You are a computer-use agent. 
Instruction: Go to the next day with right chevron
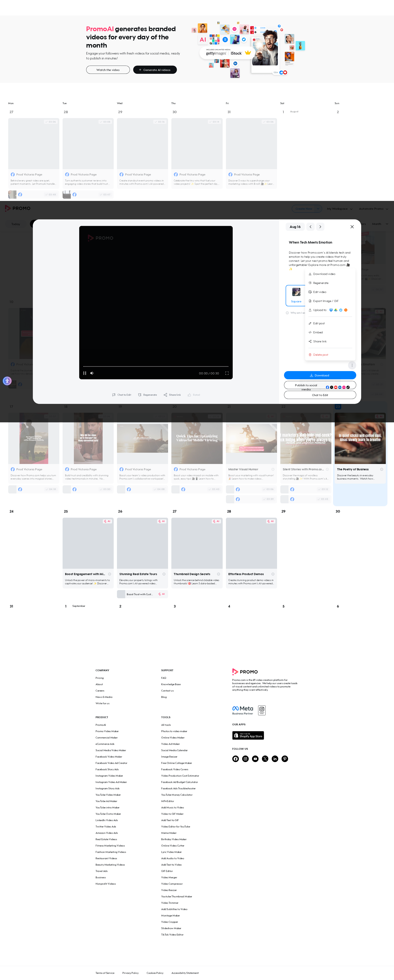pyautogui.click(x=320, y=227)
